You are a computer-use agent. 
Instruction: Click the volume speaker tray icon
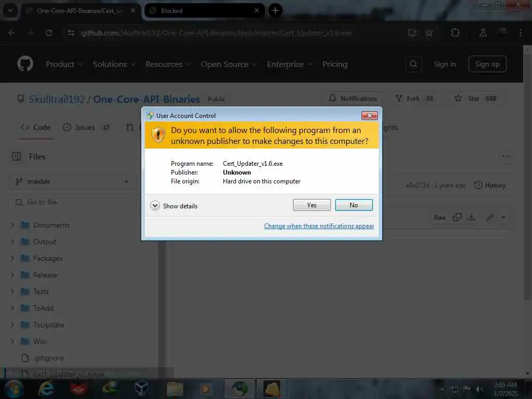[x=480, y=389]
